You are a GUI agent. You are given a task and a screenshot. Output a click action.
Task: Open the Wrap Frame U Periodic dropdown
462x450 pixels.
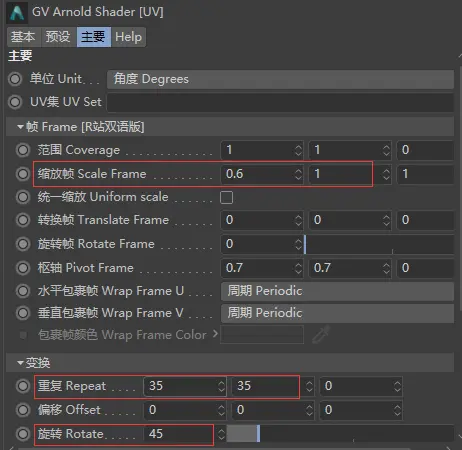click(x=337, y=291)
